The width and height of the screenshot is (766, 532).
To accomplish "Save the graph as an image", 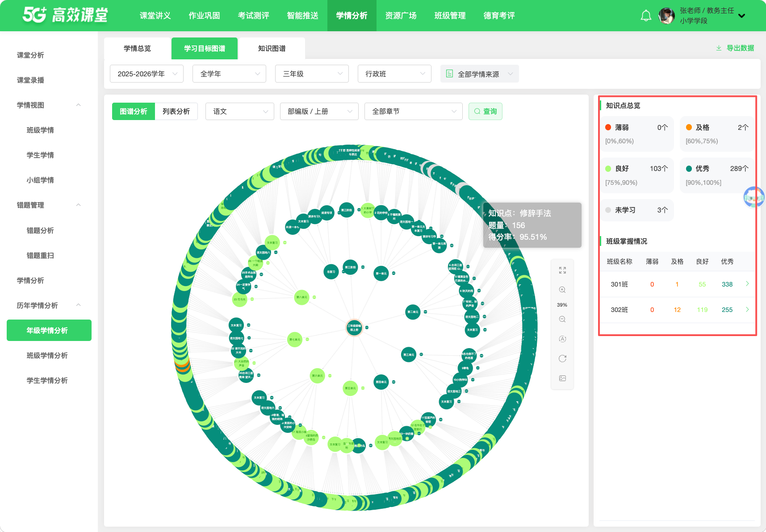I will pyautogui.click(x=562, y=378).
